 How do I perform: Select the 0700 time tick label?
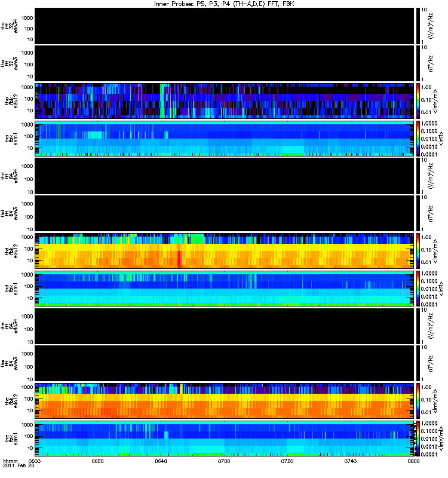224,461
